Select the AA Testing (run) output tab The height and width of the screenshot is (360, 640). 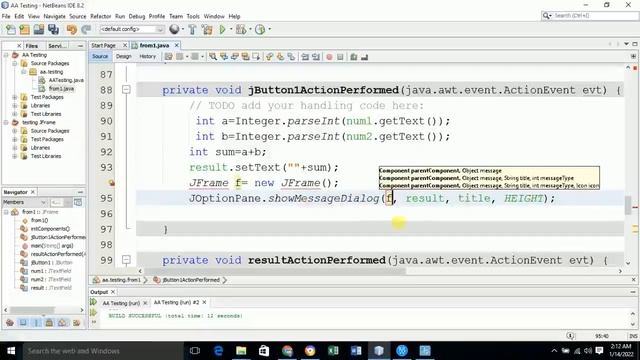coord(121,303)
